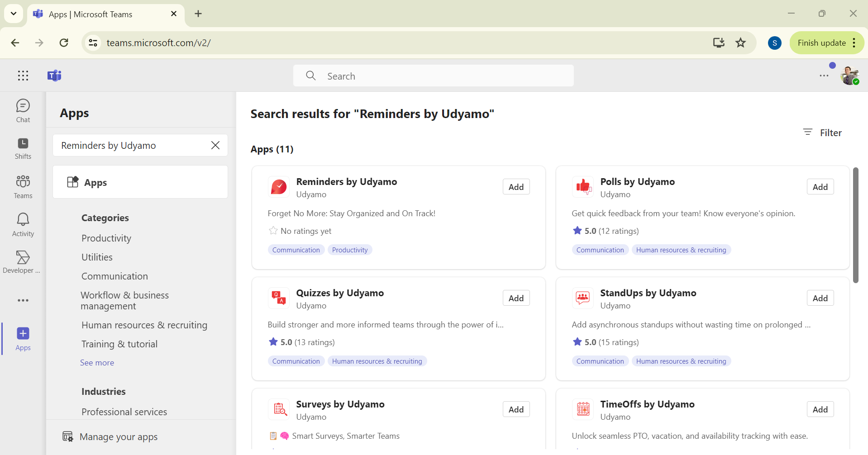Image resolution: width=868 pixels, height=455 pixels.
Task: Click Productivity tag on Reminders card
Action: coord(350,250)
